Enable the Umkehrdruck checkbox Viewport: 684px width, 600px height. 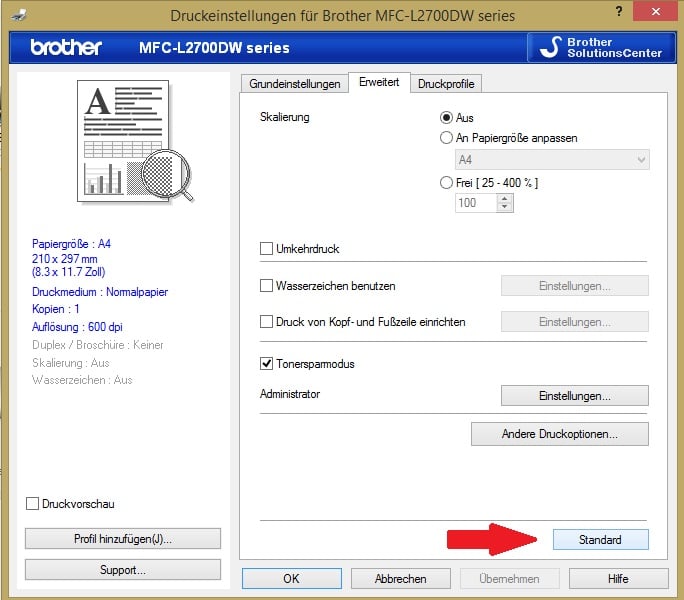267,248
